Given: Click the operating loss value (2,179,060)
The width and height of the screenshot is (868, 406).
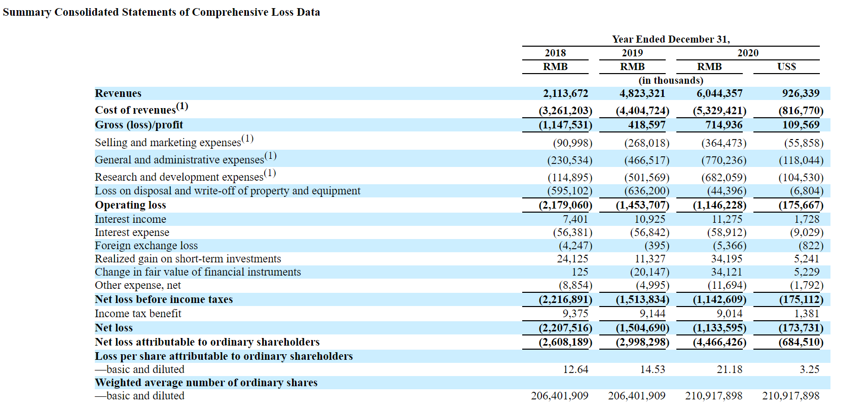Looking at the screenshot, I should pos(565,205).
